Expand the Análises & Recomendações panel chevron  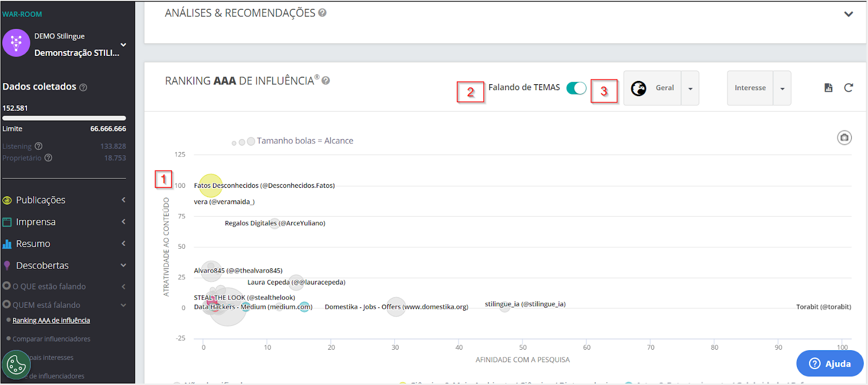(x=848, y=14)
